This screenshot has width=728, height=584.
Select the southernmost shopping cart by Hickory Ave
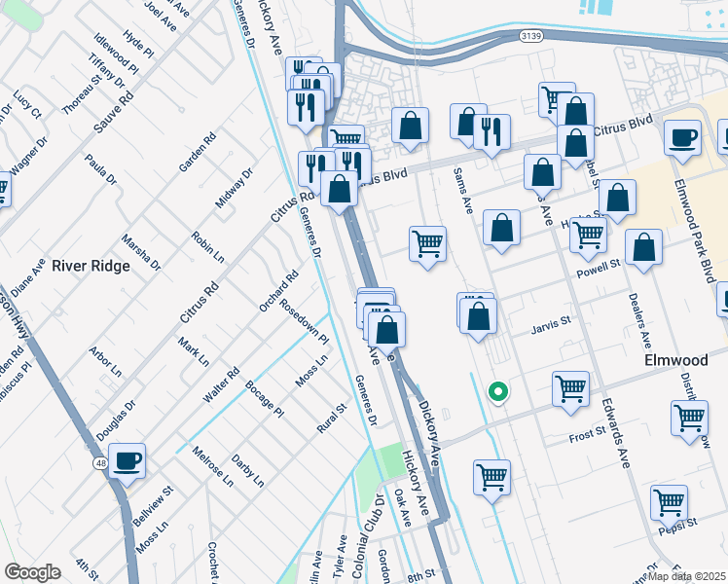click(x=492, y=477)
